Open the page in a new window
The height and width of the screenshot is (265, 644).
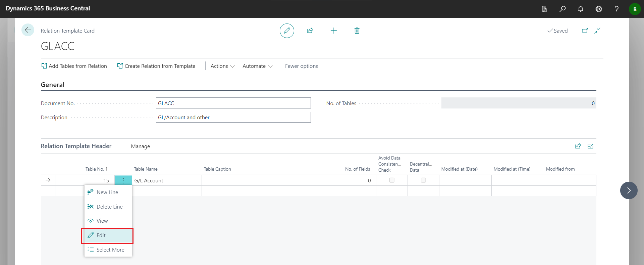click(x=585, y=31)
